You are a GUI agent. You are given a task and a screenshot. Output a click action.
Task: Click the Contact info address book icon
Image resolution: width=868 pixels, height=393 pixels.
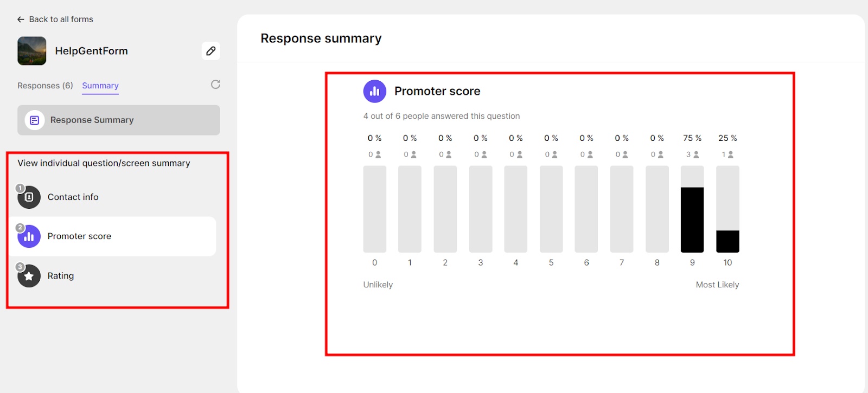tap(29, 197)
